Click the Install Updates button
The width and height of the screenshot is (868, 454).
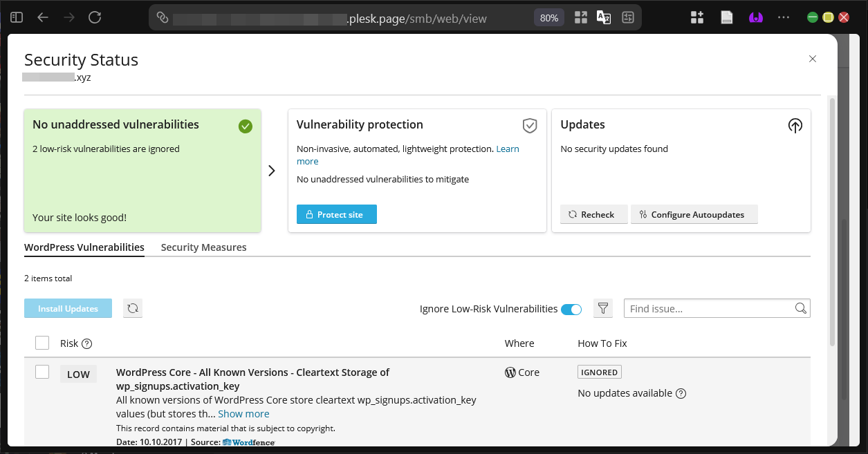(x=68, y=308)
